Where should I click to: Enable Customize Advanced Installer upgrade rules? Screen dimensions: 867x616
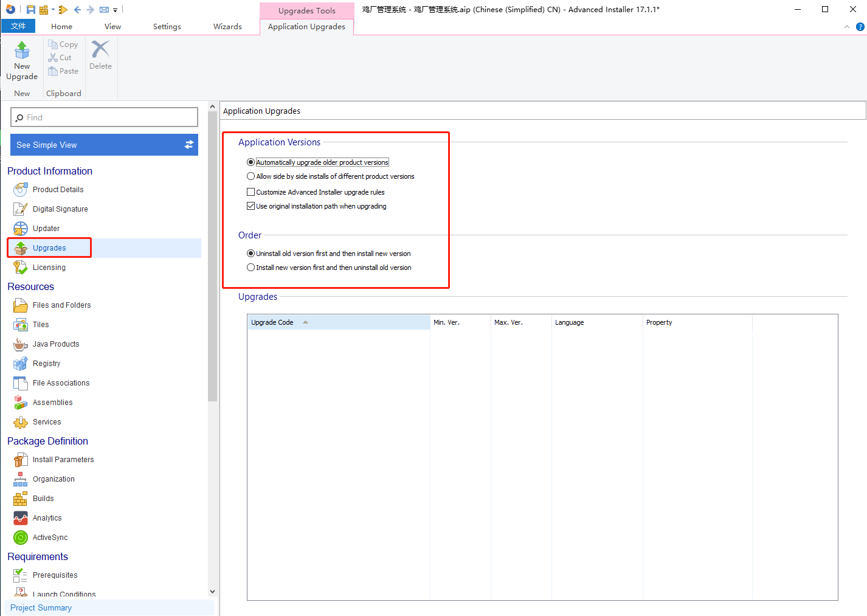coord(250,192)
